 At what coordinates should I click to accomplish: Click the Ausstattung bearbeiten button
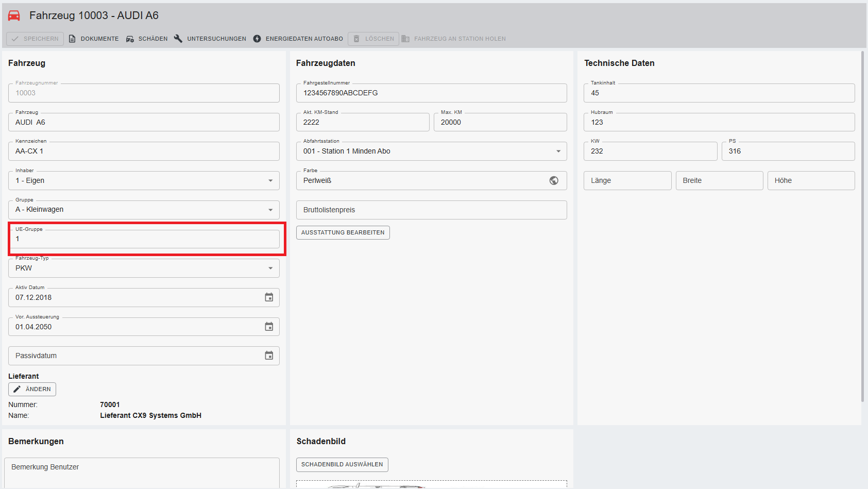[x=343, y=232]
